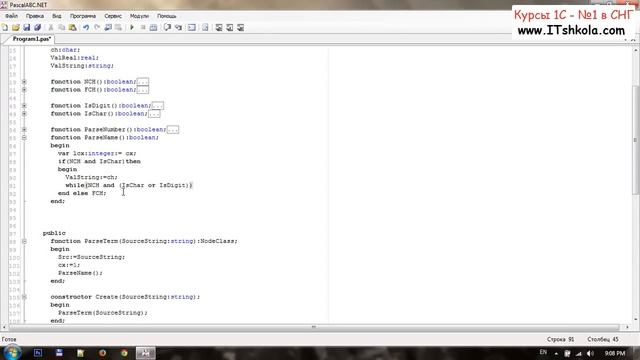Click the 'Столбец 45' status bar entry
This screenshot has height=360, width=640.
[x=603, y=339]
